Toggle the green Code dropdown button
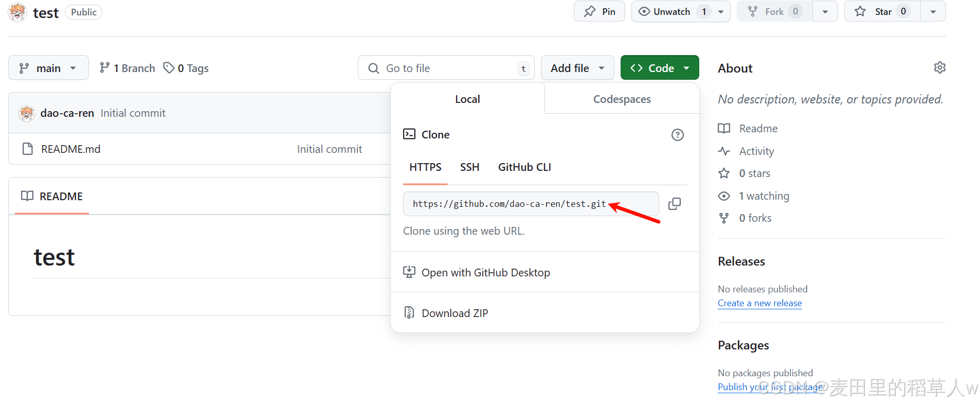980x404 pixels. coord(660,68)
